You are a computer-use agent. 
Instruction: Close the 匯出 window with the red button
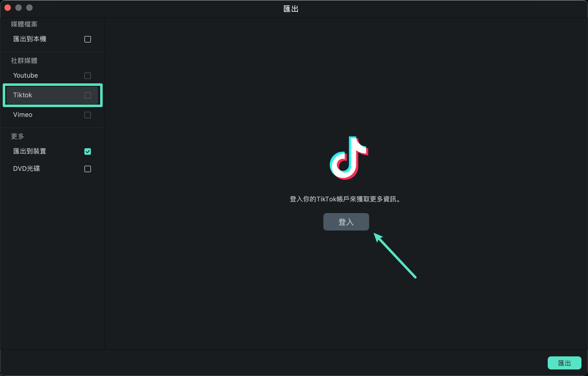8,8
